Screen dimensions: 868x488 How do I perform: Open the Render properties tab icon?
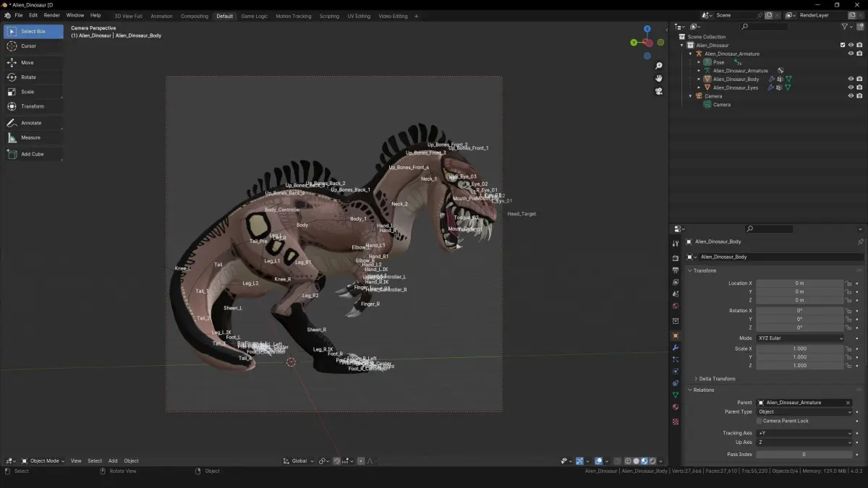click(x=676, y=258)
